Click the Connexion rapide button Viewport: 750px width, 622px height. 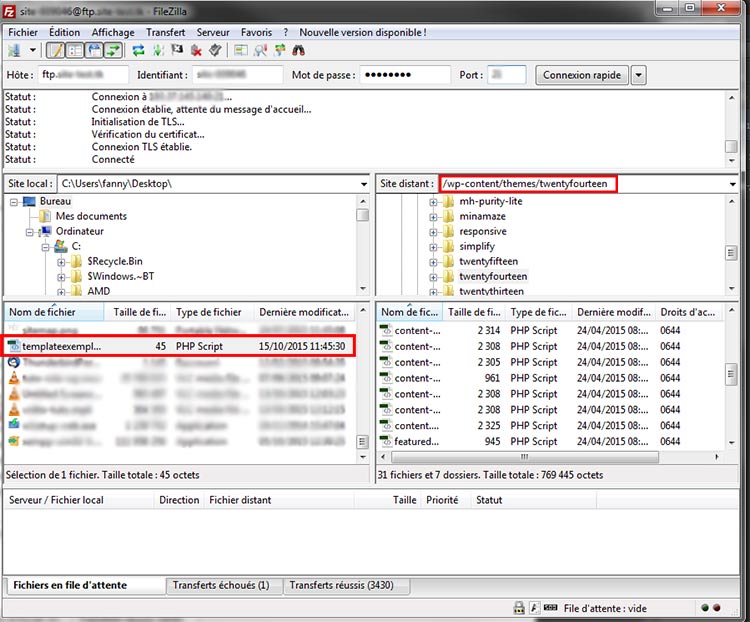pyautogui.click(x=582, y=75)
